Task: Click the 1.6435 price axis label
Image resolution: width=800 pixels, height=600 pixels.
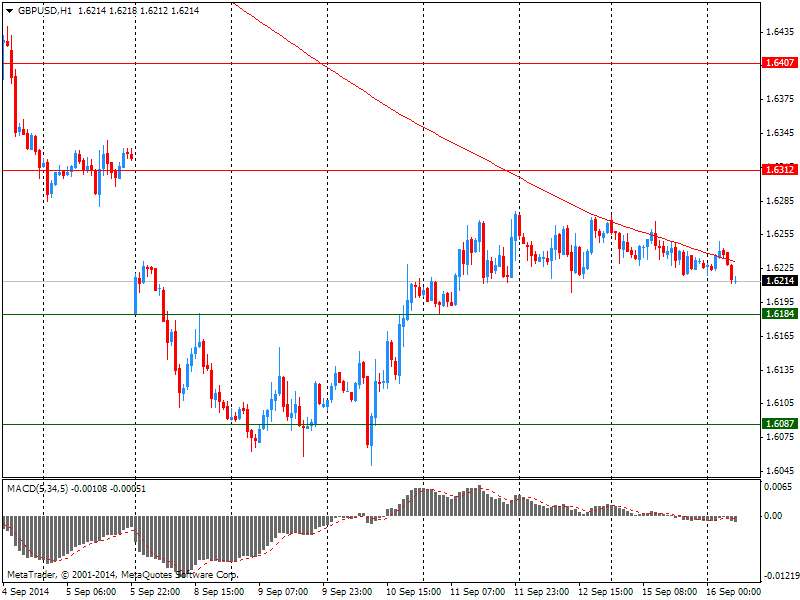Action: [781, 32]
